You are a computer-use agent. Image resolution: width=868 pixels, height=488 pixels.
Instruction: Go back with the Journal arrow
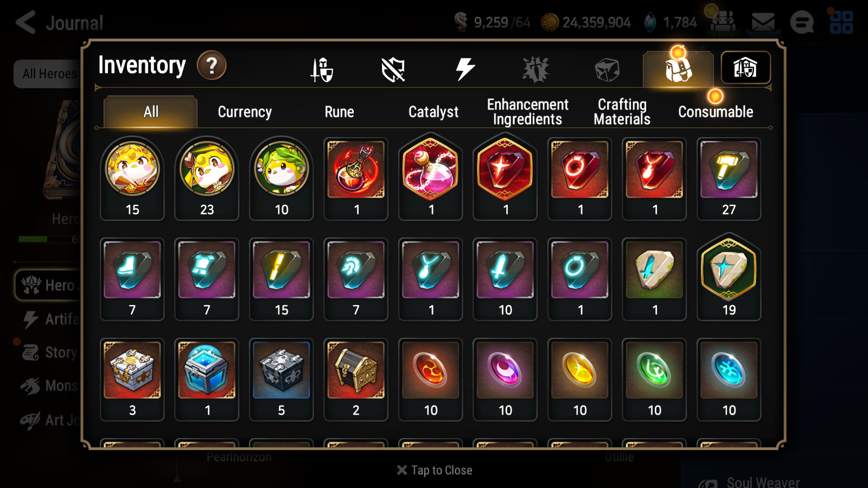25,23
